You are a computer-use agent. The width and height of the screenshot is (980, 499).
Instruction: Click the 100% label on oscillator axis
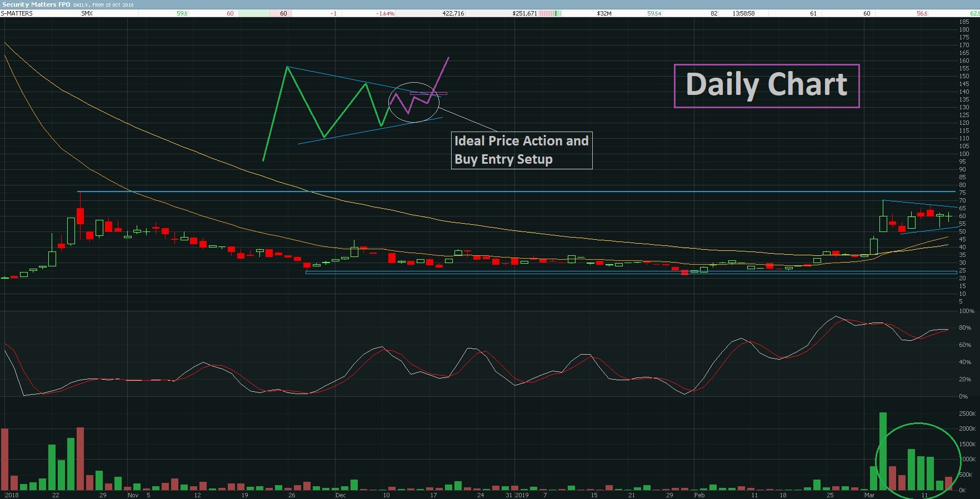[967, 311]
